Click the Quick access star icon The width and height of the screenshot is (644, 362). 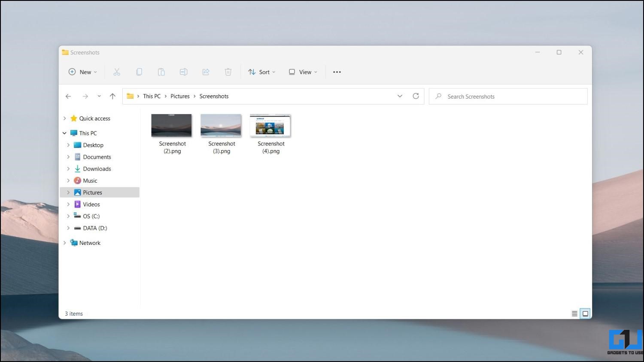pos(74,118)
